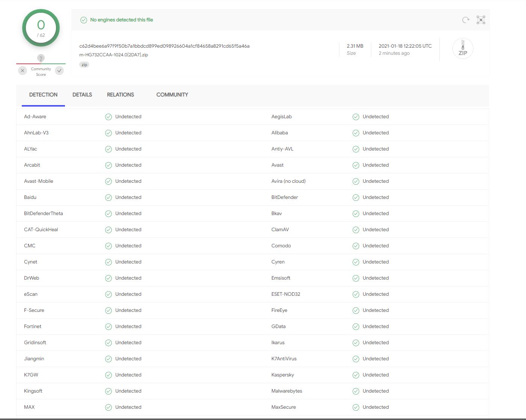Viewport: 526px width, 420px height.
Task: Click the K7GW engine name
Action: (x=31, y=375)
